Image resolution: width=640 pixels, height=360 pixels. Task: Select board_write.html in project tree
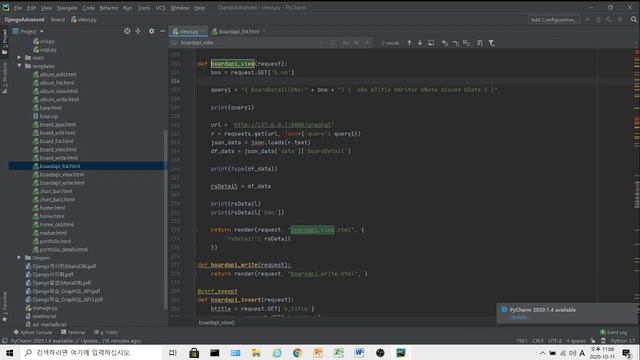(x=59, y=158)
